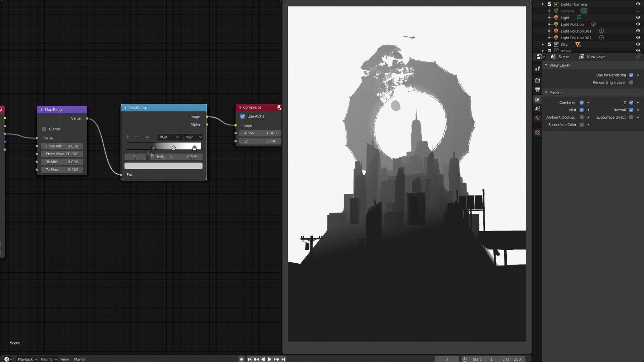Image resolution: width=644 pixels, height=362 pixels.
Task: Jump to the timeline start frame
Action: [249, 359]
